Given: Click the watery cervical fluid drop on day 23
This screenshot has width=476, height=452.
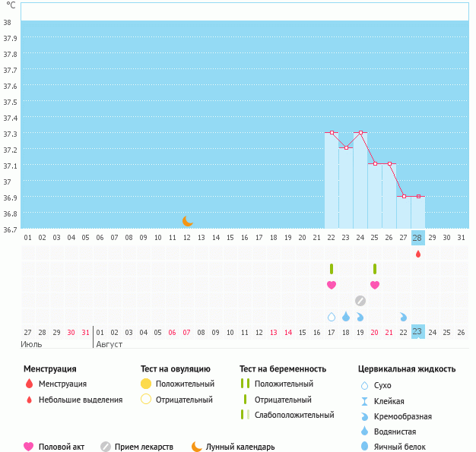Looking at the screenshot, I should click(346, 317).
